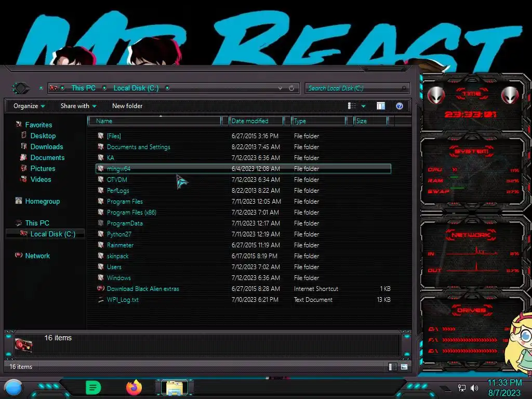Click the Rainmeter folder icon
Screen dimensions: 532x399
tap(100, 245)
